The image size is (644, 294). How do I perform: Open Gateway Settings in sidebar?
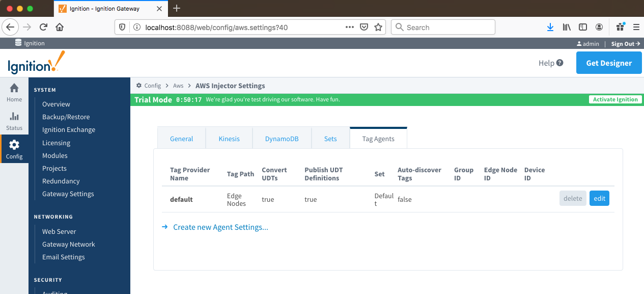[68, 194]
